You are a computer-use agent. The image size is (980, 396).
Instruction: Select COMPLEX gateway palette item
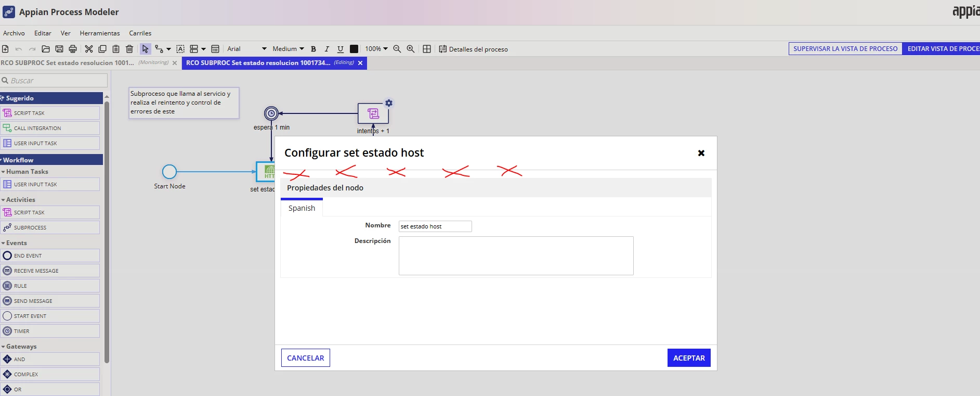click(50, 374)
